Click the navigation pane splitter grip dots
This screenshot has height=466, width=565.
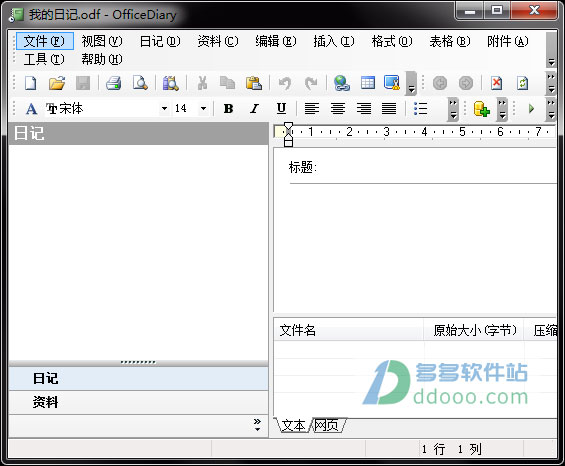click(x=138, y=362)
